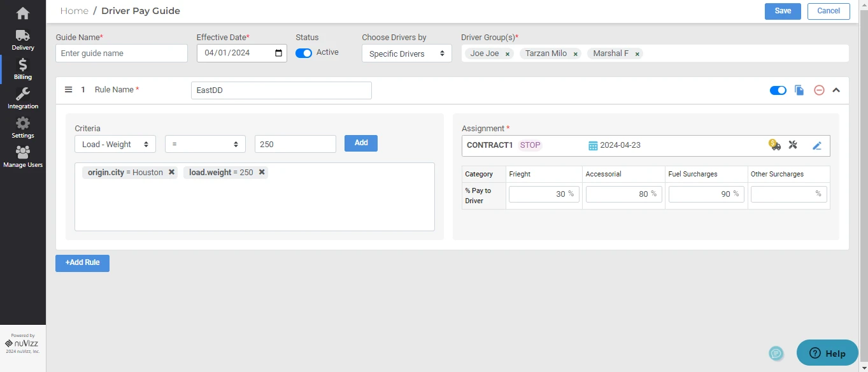The width and height of the screenshot is (868, 372).
Task: Go to Billing in the sidebar
Action: (23, 69)
